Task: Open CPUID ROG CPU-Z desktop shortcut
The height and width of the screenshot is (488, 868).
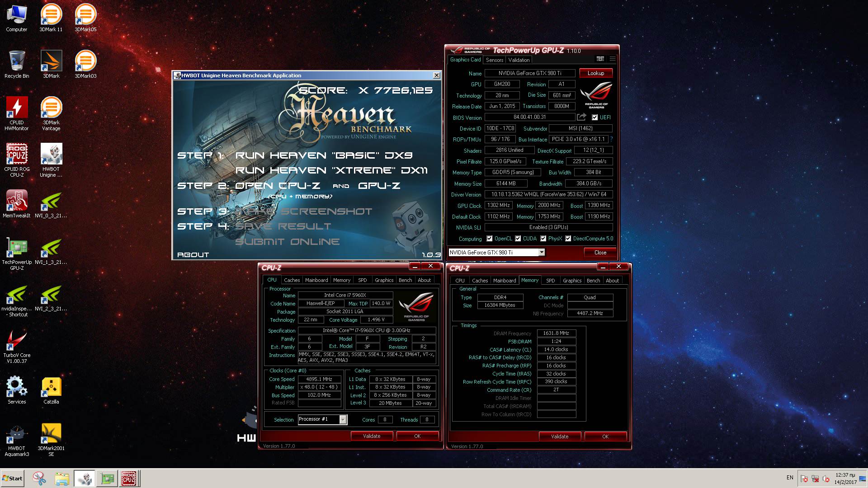Action: 16,160
